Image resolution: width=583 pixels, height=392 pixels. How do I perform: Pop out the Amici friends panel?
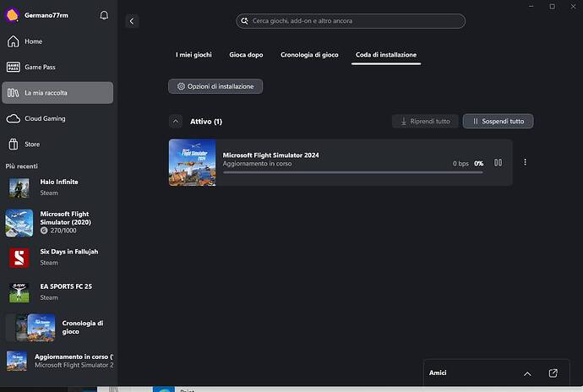pyautogui.click(x=553, y=373)
